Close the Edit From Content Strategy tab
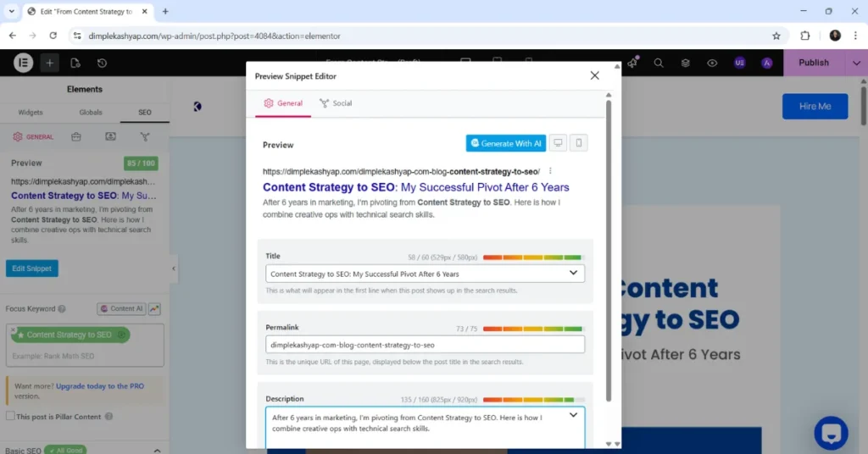The image size is (868, 454). pyautogui.click(x=144, y=11)
